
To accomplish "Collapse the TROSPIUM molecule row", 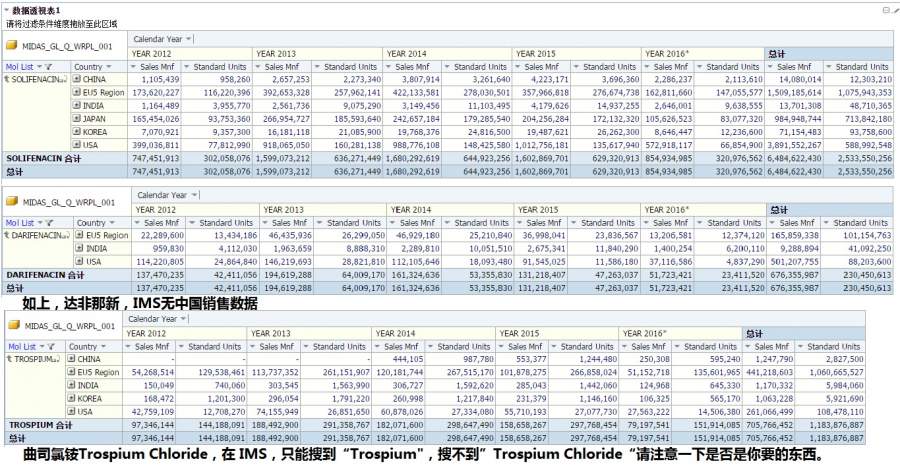I will click(9, 359).
